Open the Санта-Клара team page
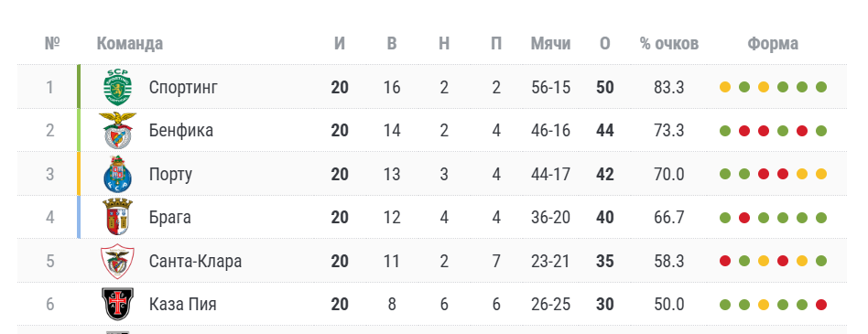 coord(195,261)
